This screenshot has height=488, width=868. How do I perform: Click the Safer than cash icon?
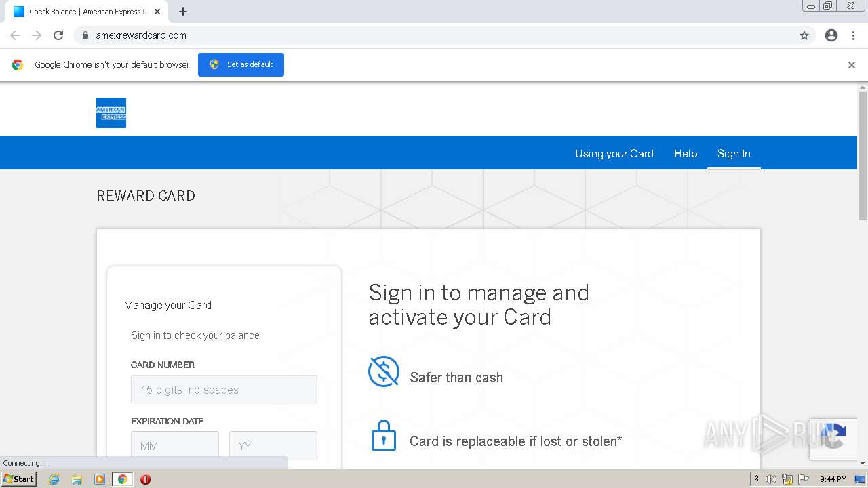click(384, 371)
